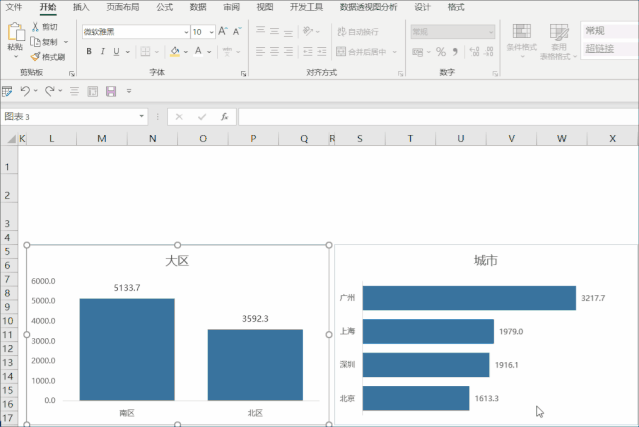639x427 pixels.
Task: Switch to 公式 tab
Action: (x=165, y=7)
